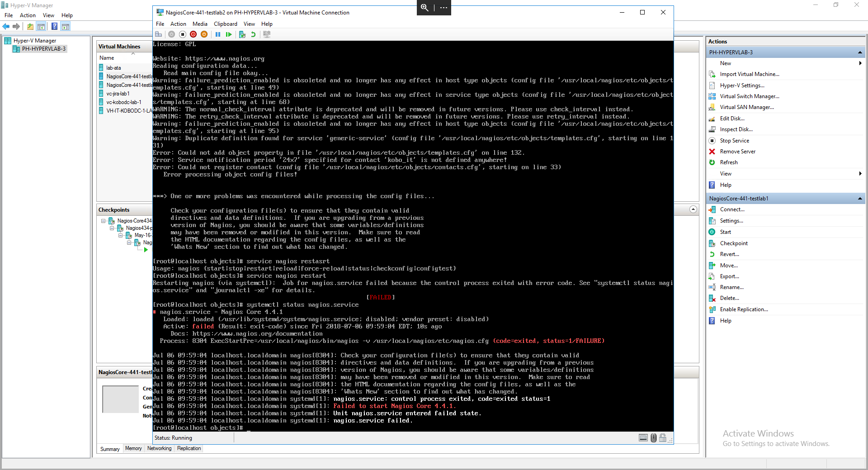
Task: Click the Checkpoint toolbar icon
Action: point(242,34)
